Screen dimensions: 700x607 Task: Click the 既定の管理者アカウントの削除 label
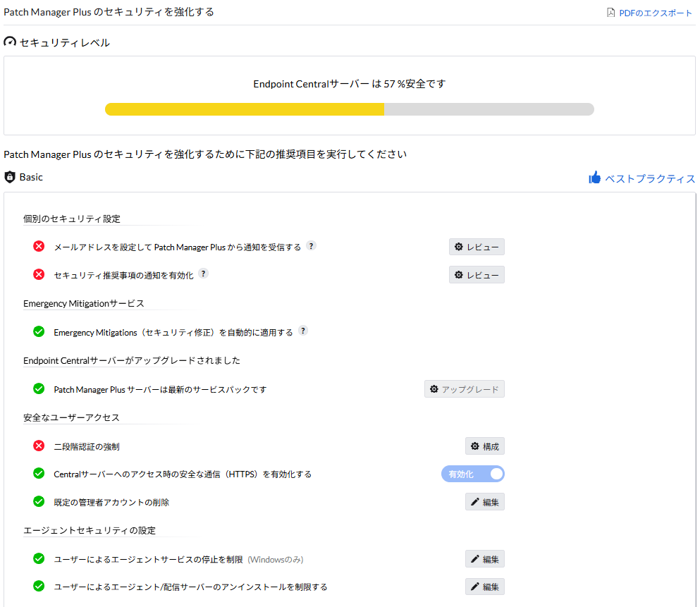pyautogui.click(x=111, y=503)
